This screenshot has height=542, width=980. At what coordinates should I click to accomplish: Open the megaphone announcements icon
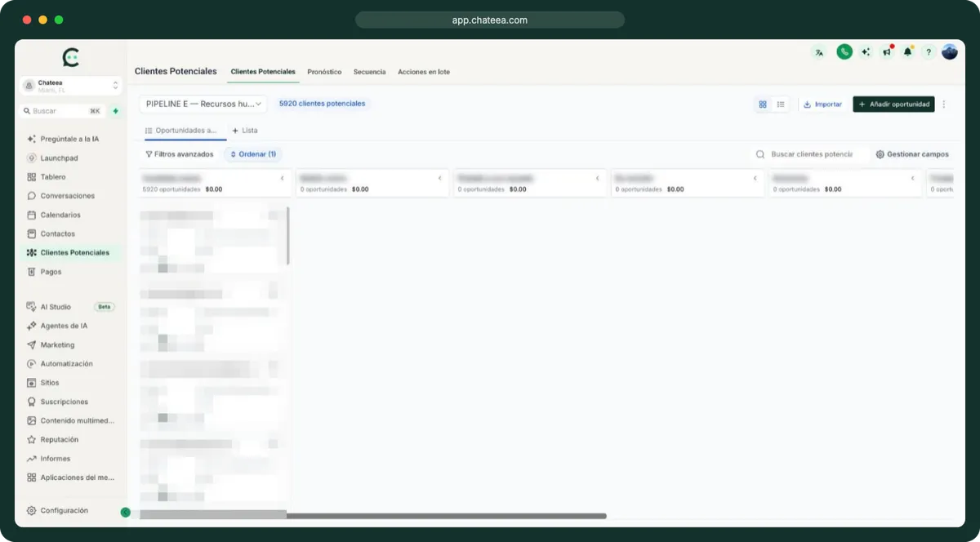pos(887,52)
